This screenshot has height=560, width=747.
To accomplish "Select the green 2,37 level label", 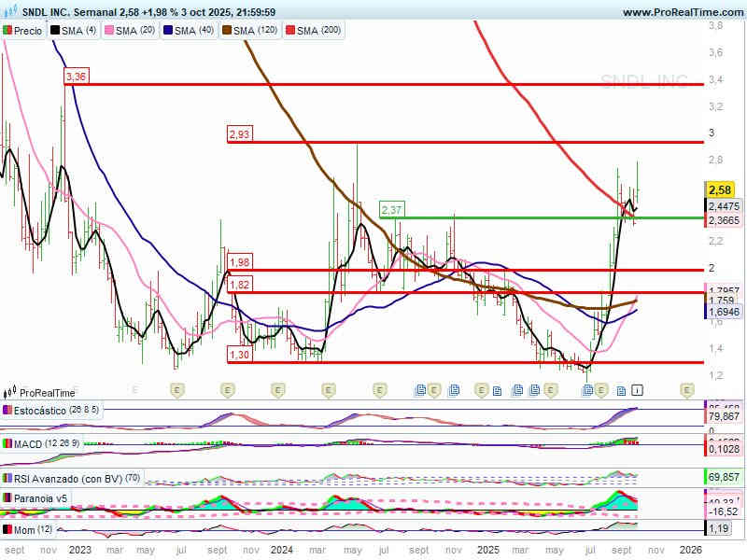I will pyautogui.click(x=391, y=209).
